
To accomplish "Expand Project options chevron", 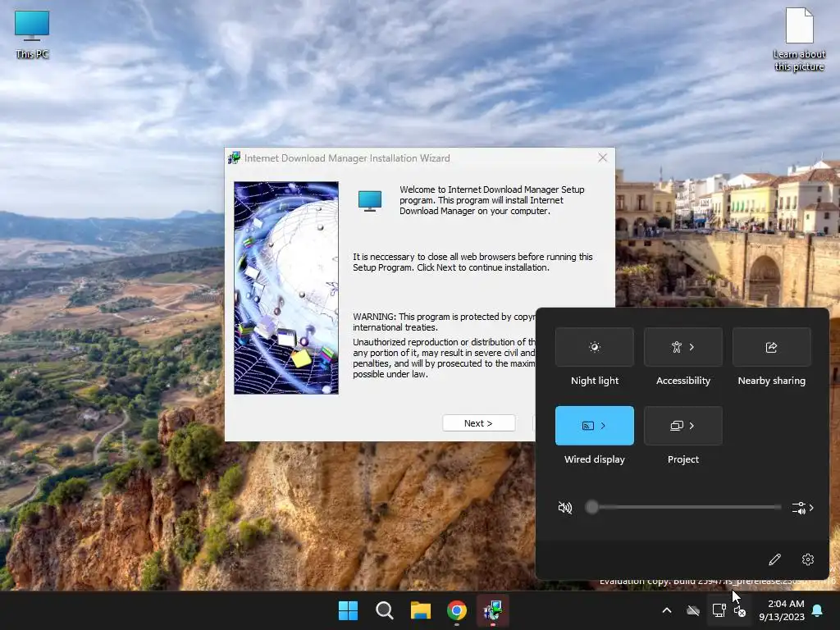I will tap(692, 426).
